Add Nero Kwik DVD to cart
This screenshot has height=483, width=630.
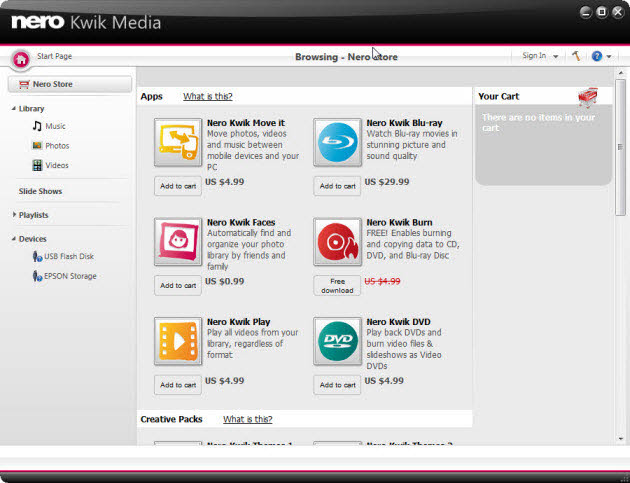pyautogui.click(x=338, y=385)
